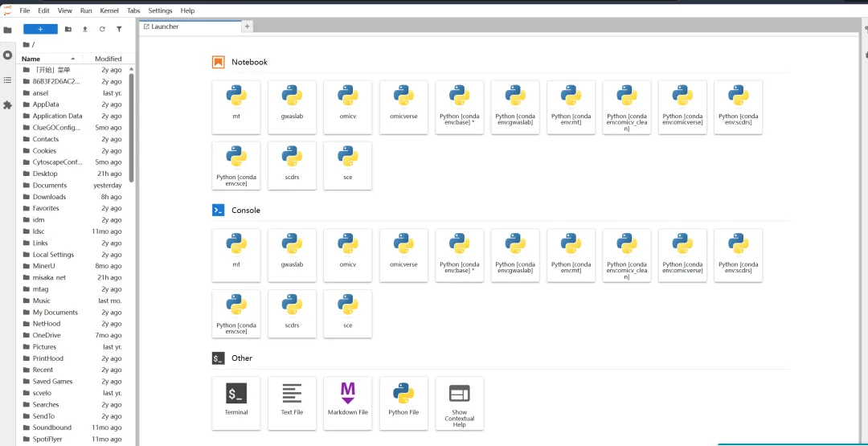Launch the scdrs notebook kernel
868x446 pixels.
tap(292, 166)
